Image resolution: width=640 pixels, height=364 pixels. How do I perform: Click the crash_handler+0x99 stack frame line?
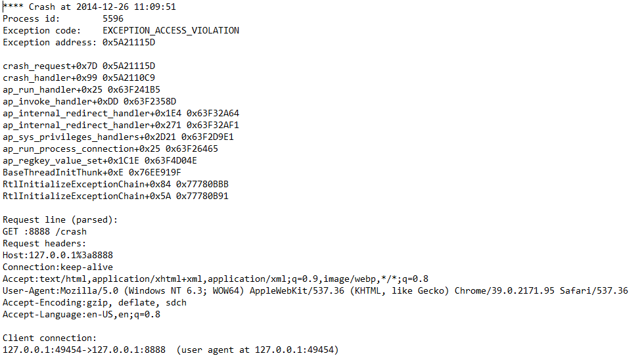pos(79,78)
